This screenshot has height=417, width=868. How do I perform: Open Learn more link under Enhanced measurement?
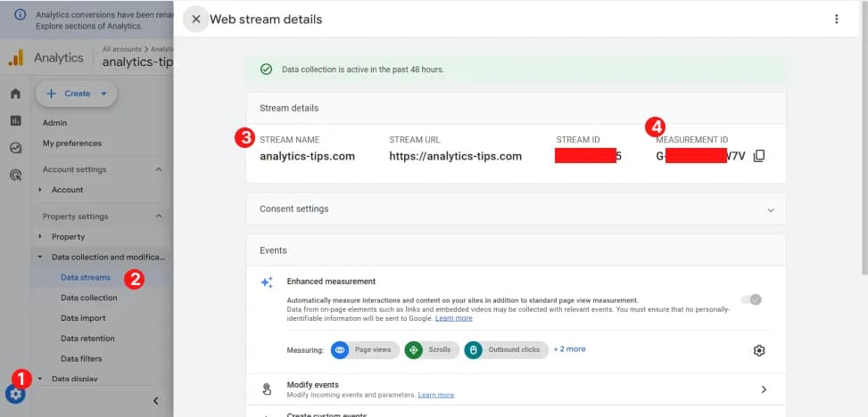[x=453, y=319]
